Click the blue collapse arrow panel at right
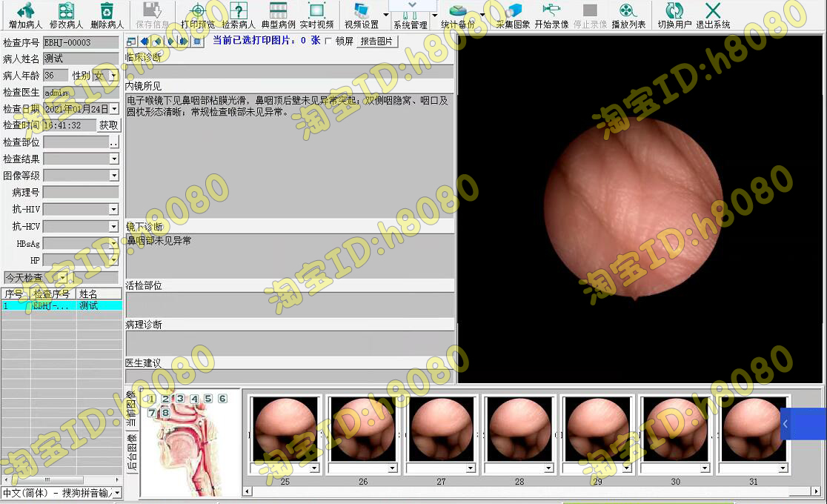 click(803, 424)
